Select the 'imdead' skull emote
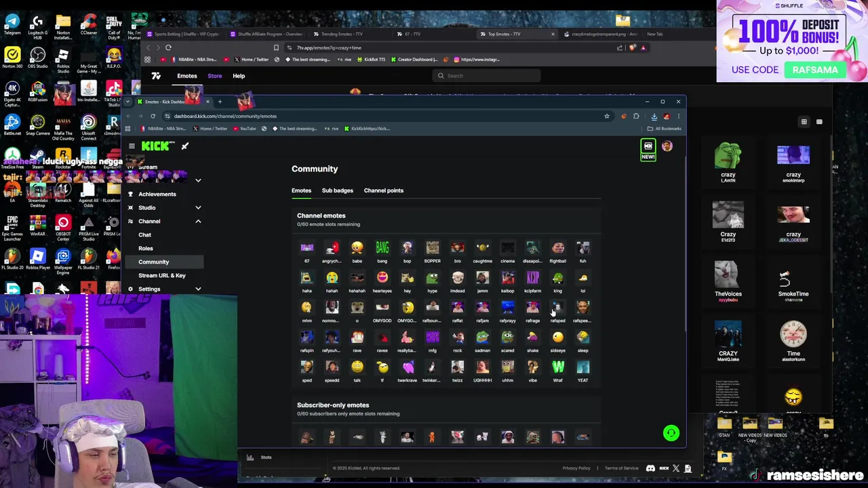The width and height of the screenshot is (868, 488). [x=458, y=278]
